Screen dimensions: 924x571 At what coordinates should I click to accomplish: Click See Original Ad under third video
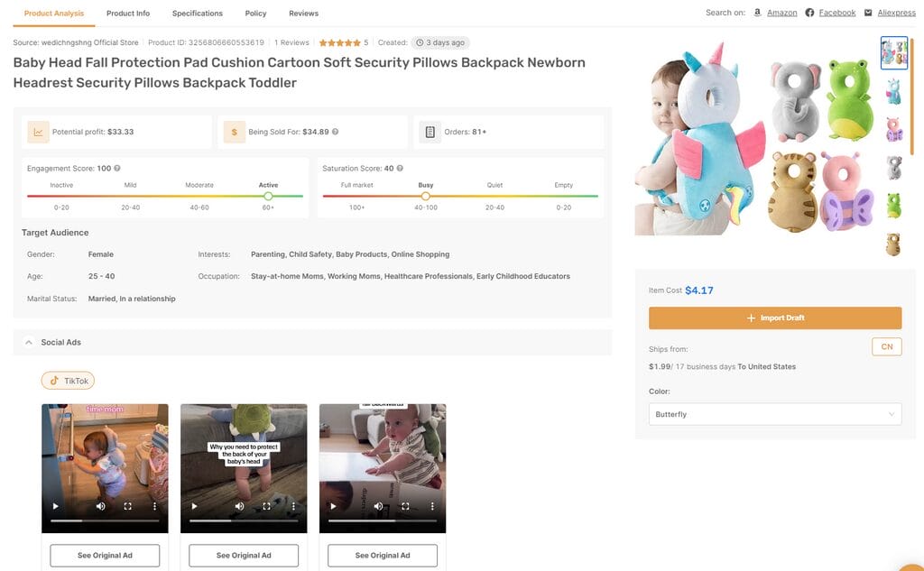coord(383,556)
